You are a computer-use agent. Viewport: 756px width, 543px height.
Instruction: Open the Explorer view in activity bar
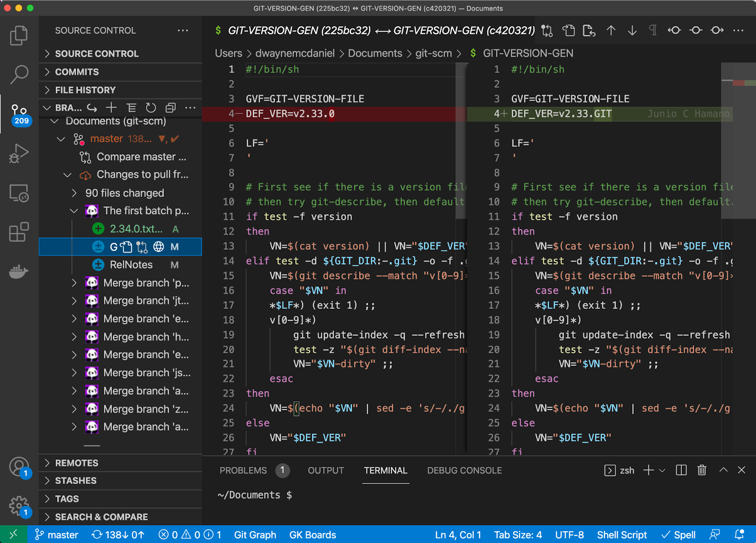19,35
